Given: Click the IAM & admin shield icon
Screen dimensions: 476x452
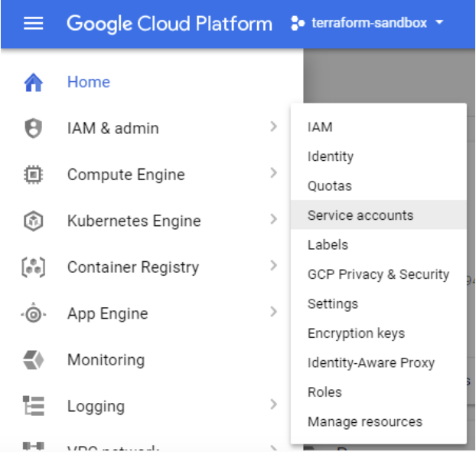Looking at the screenshot, I should coord(34,128).
